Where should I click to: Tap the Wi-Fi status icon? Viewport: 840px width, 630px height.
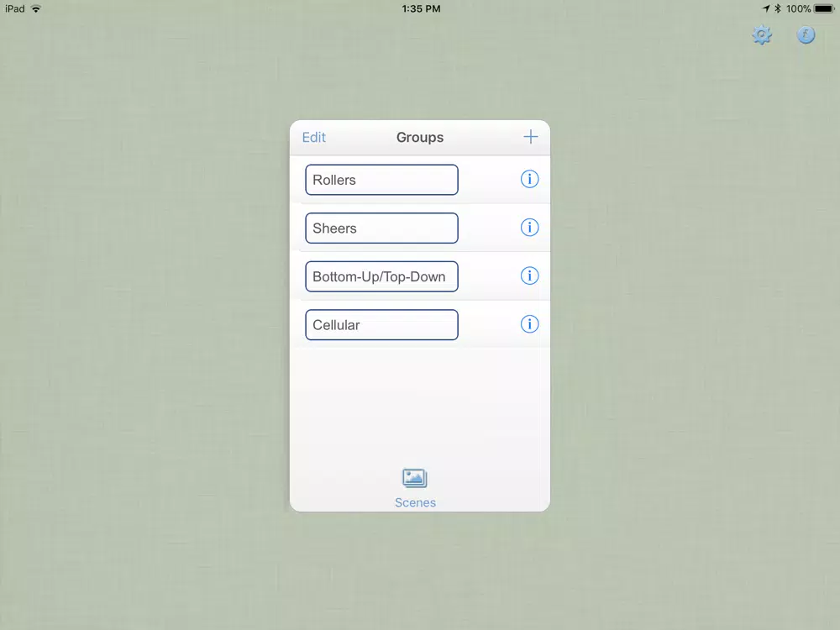36,8
